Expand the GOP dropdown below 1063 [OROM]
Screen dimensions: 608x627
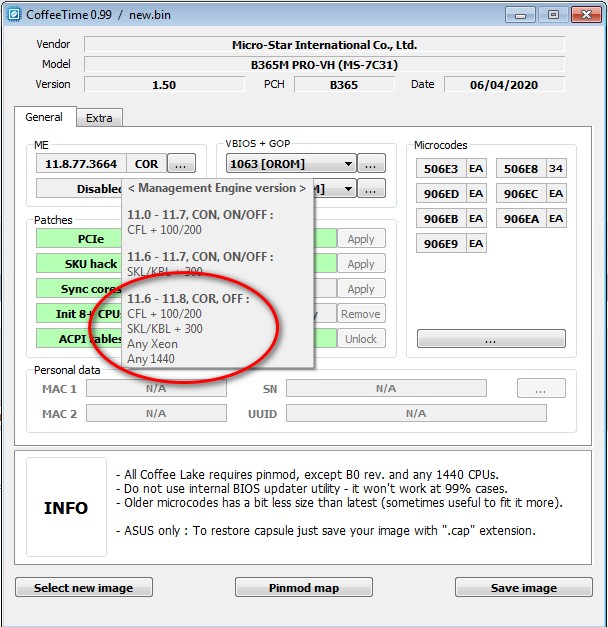click(x=348, y=188)
